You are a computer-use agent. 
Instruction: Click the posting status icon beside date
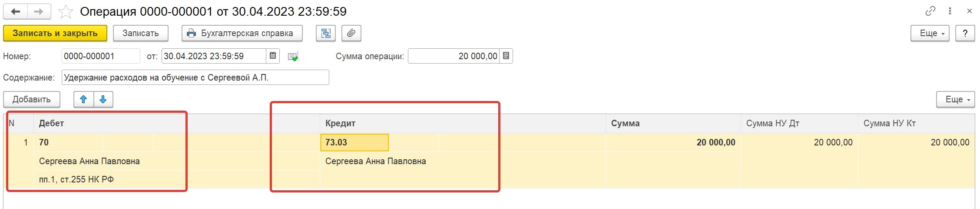(x=293, y=57)
